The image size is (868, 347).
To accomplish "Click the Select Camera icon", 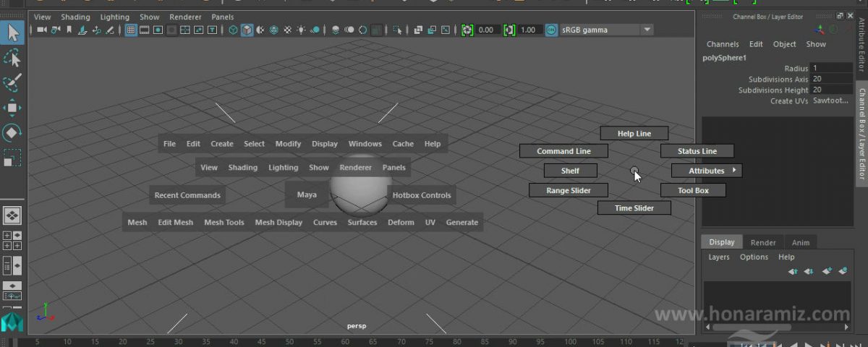I will (41, 30).
